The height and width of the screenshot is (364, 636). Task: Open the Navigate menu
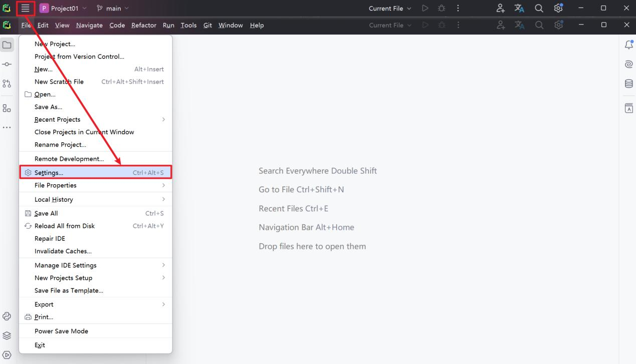89,25
